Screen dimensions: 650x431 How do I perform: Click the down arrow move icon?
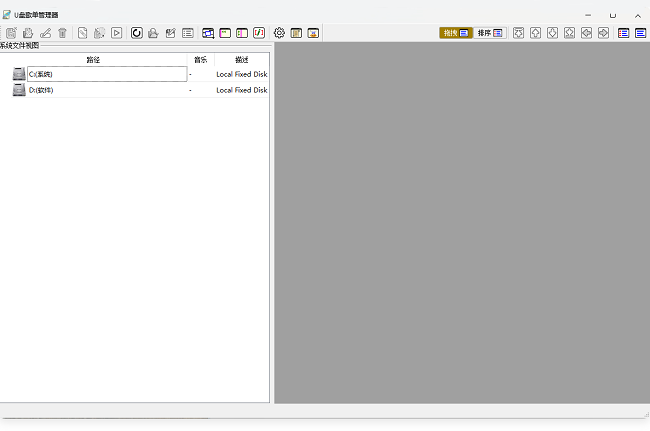[552, 33]
